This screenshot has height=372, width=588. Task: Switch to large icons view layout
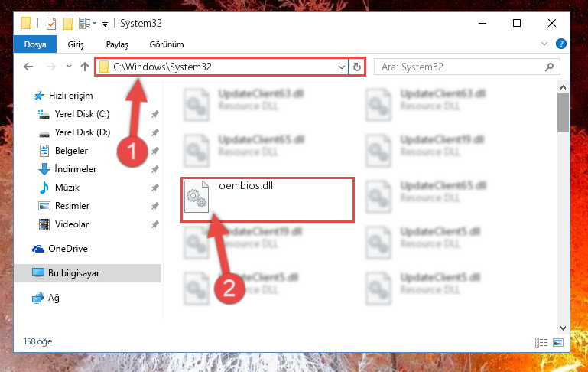[x=558, y=342]
